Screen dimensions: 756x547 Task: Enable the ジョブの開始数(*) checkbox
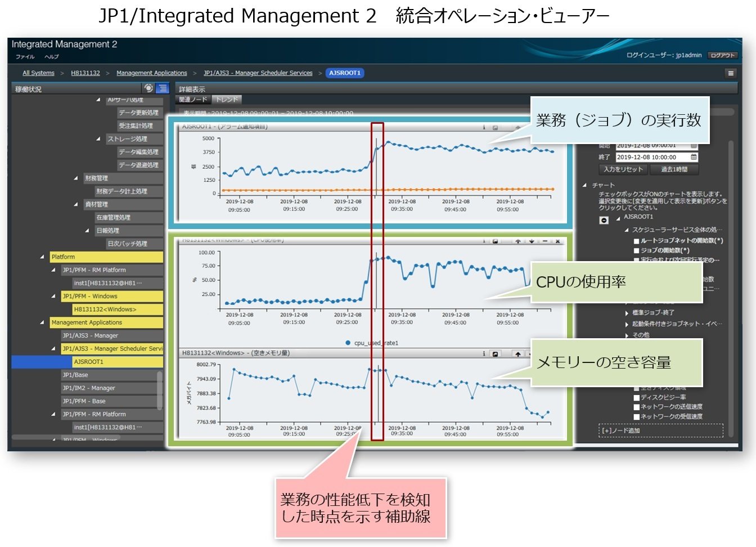pos(637,250)
